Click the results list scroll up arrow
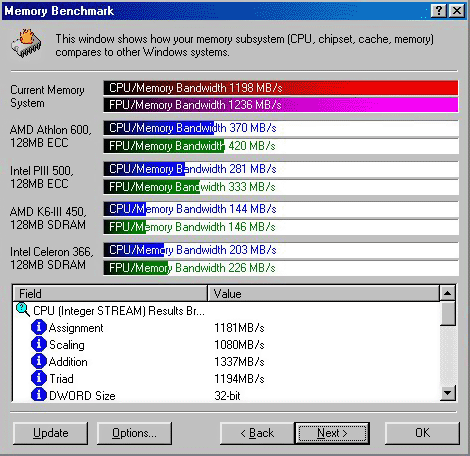The height and width of the screenshot is (456, 470). coord(447,293)
